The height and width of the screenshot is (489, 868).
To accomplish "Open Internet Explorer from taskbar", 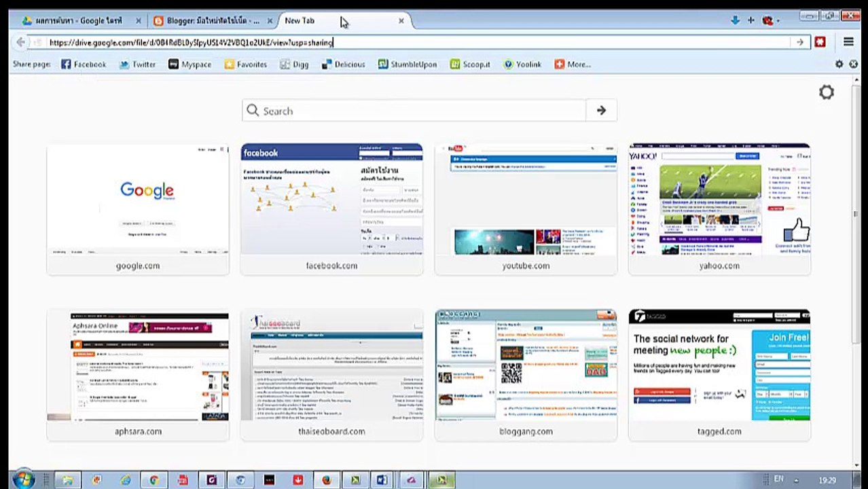I will 125,480.
